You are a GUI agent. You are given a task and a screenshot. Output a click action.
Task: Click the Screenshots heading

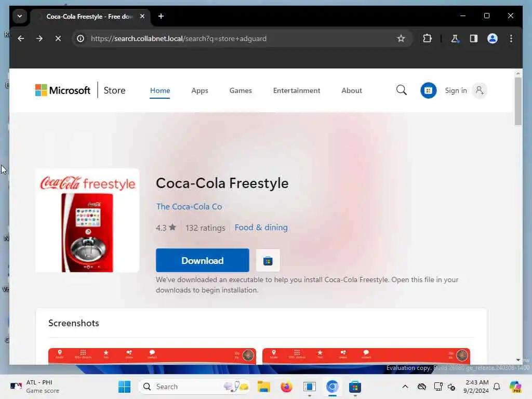point(74,323)
